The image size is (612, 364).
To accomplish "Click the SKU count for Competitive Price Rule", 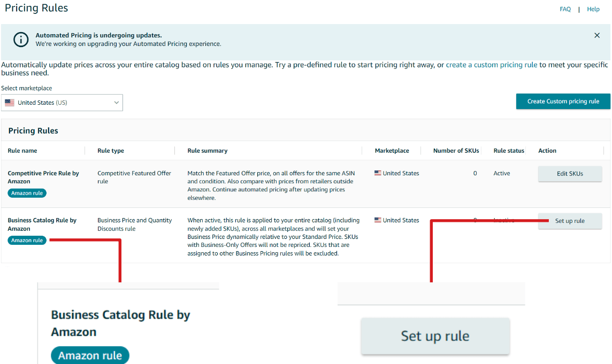I will (x=475, y=173).
